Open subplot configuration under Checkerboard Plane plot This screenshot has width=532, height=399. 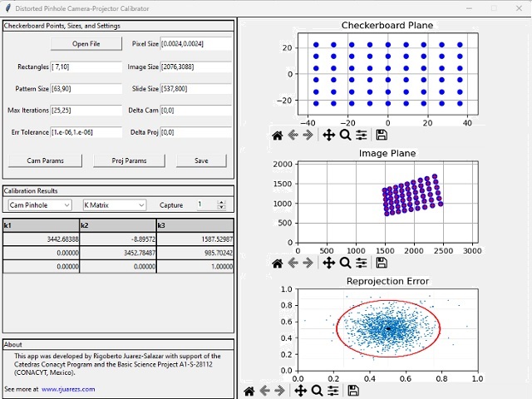tap(362, 135)
